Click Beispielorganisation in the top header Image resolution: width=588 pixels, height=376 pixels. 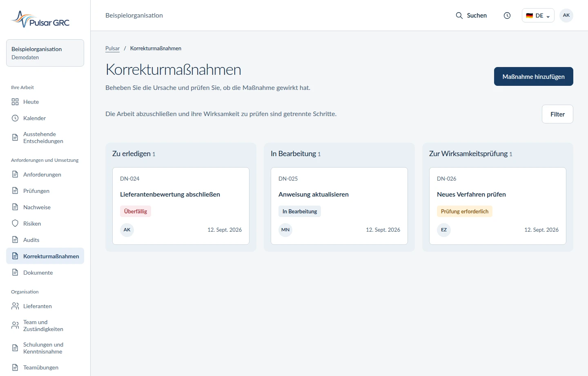click(x=134, y=16)
